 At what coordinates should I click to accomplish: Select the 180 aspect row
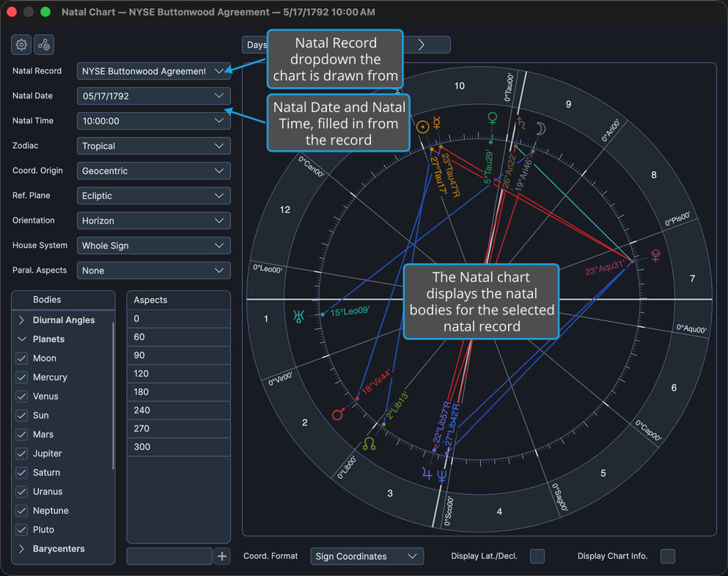(x=179, y=392)
